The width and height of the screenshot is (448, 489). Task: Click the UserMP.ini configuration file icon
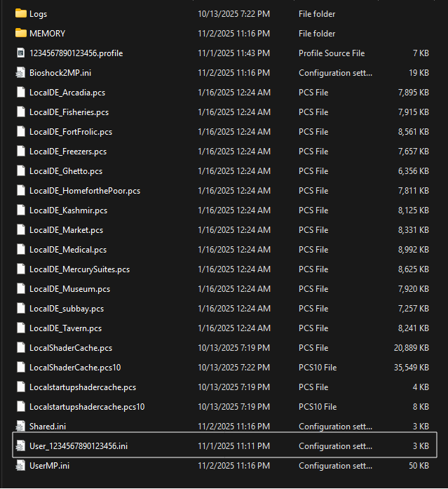20,465
